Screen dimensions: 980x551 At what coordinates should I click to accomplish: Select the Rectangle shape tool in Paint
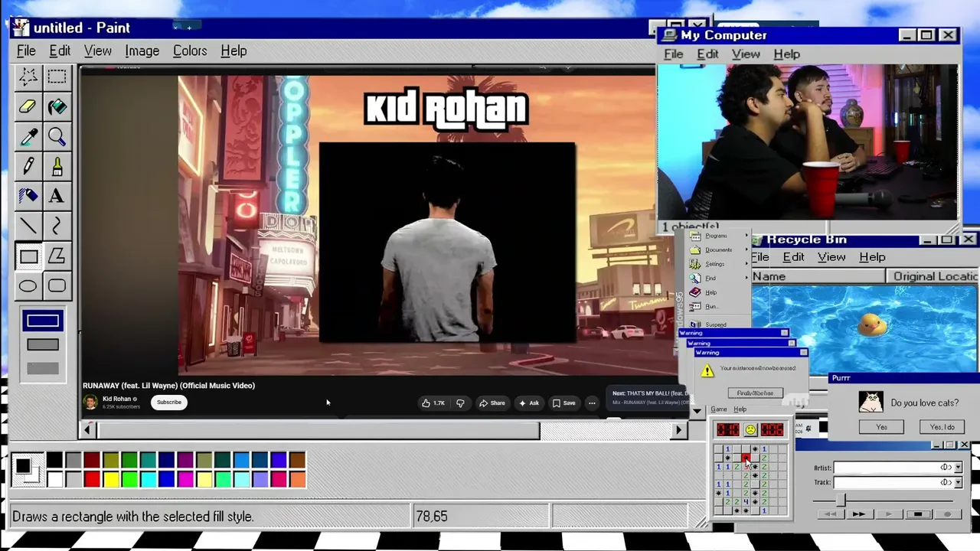pyautogui.click(x=28, y=256)
